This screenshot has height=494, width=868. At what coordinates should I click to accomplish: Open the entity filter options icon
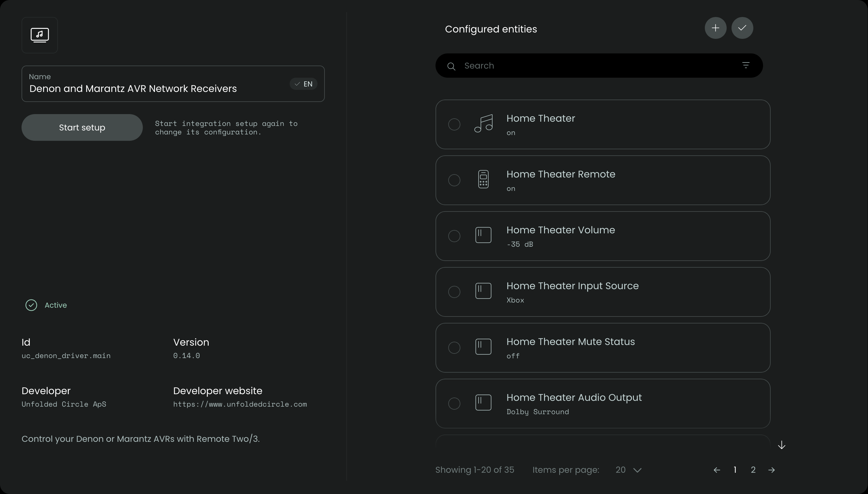(x=745, y=65)
